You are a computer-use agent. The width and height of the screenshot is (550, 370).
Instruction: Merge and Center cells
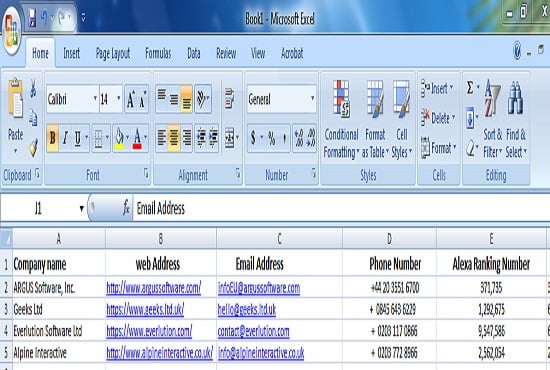pos(229,138)
